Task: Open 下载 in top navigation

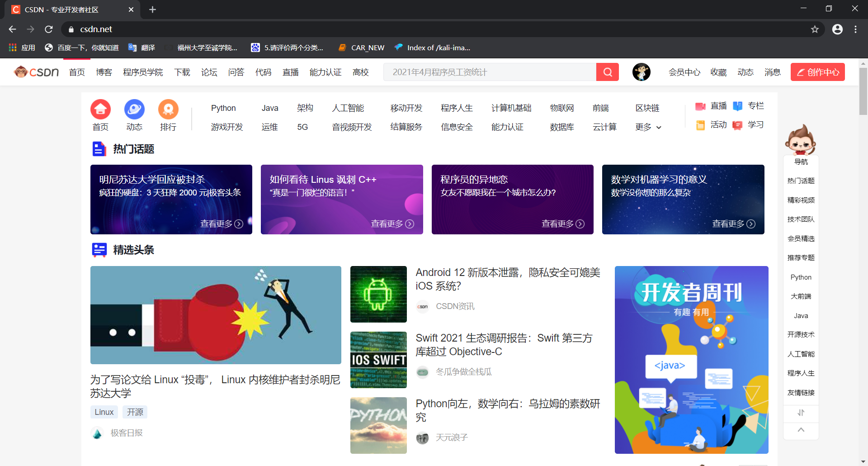Action: [182, 72]
